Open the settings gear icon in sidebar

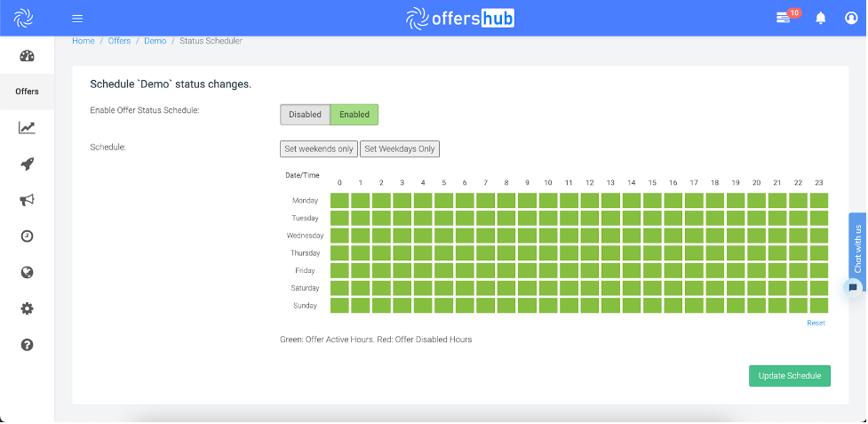(x=27, y=308)
